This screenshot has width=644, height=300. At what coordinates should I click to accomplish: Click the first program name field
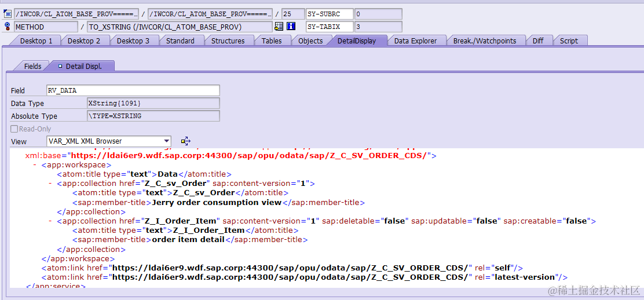point(76,14)
